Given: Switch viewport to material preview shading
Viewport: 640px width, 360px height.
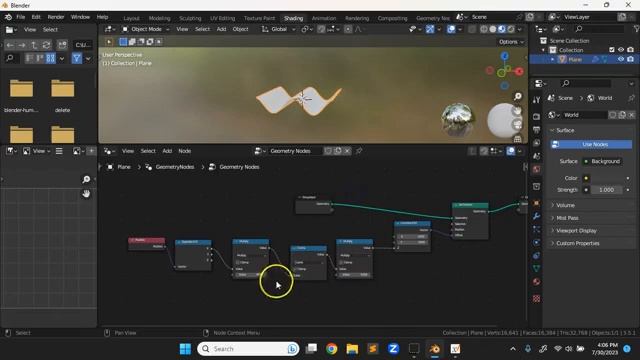Looking at the screenshot, I should point(502,29).
